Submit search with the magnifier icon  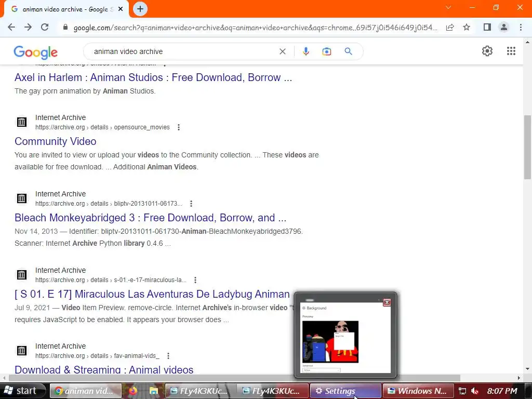point(348,51)
